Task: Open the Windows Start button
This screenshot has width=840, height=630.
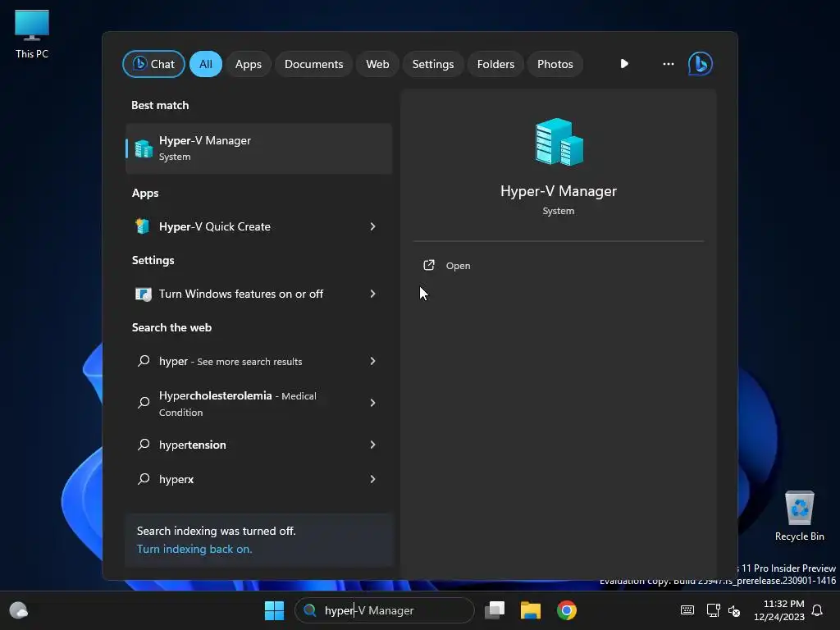Action: pos(274,610)
